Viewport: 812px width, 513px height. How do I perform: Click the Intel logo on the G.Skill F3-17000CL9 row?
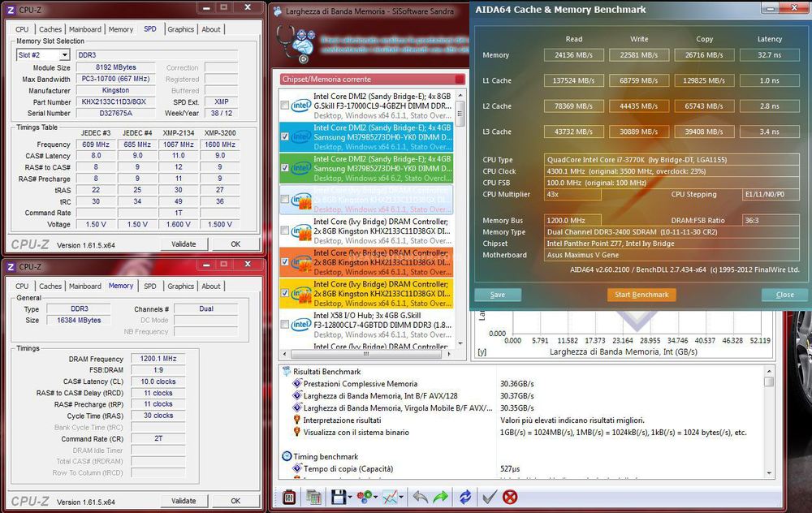pyautogui.click(x=301, y=106)
